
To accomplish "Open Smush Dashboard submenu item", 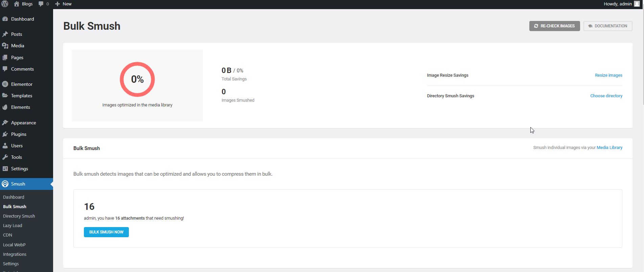I will point(14,197).
